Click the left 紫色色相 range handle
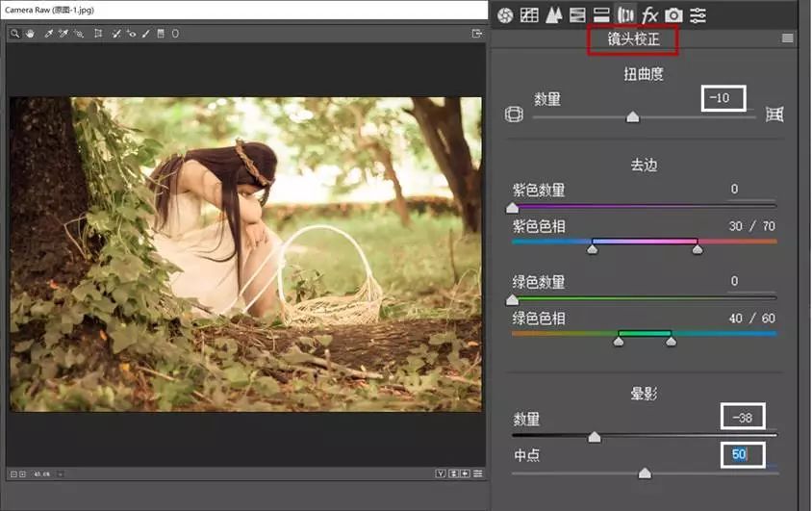 [x=593, y=249]
